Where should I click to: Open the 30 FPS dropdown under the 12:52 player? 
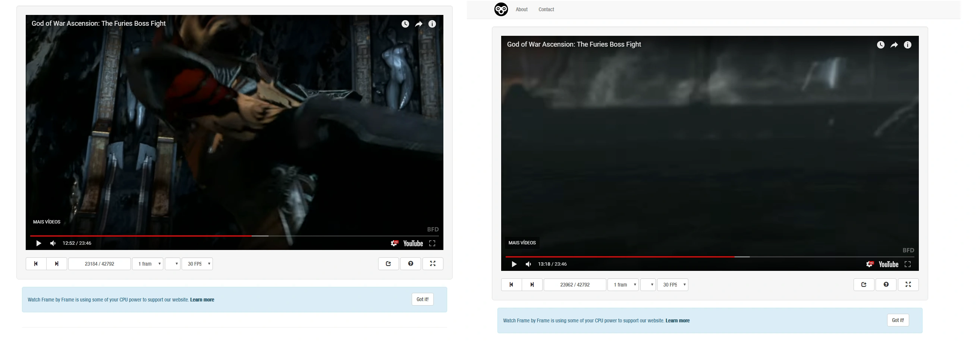(x=197, y=264)
